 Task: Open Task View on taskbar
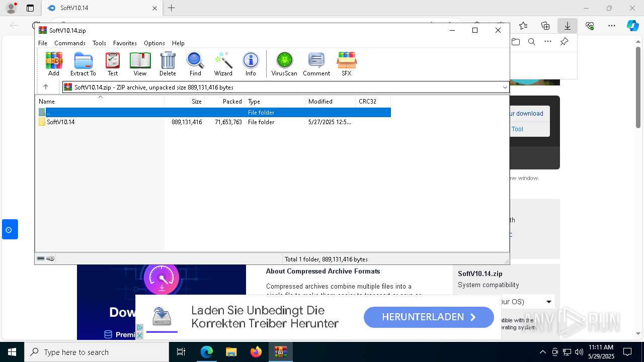pos(181,352)
